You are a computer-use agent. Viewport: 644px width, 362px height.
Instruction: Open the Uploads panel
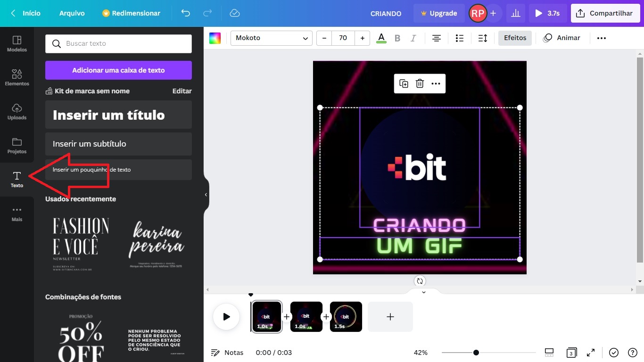point(17,111)
